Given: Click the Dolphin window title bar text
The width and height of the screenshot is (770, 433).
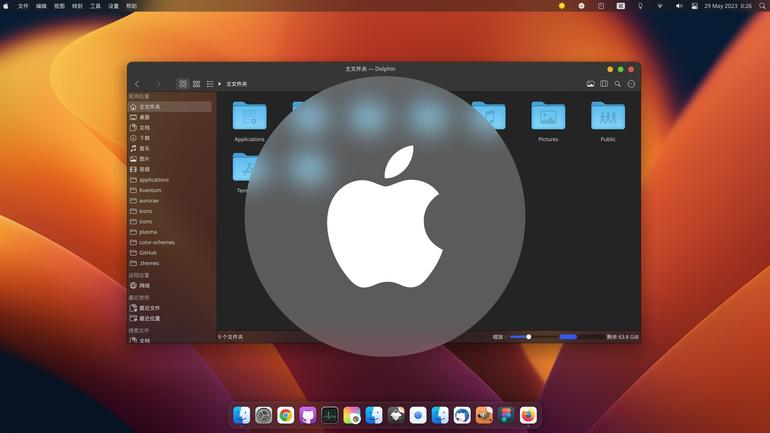Looking at the screenshot, I should 370,69.
